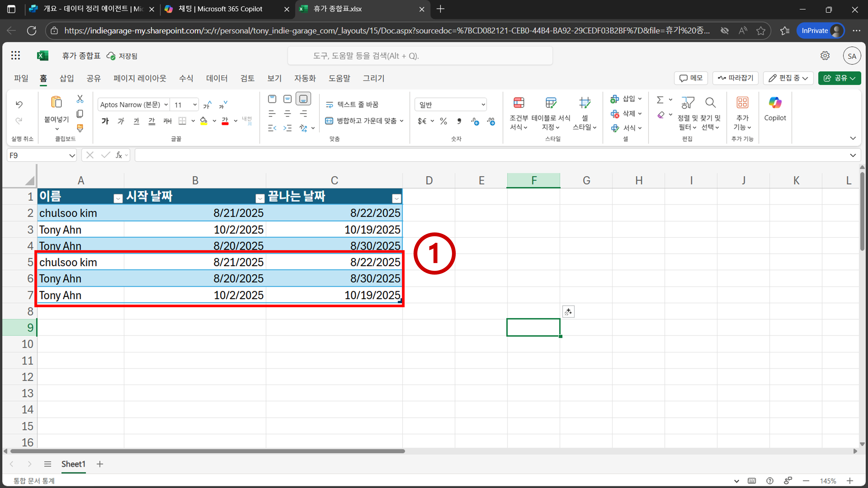Screen dimensions: 868x488
Task: Click the increase decimal icon
Action: pos(475,121)
